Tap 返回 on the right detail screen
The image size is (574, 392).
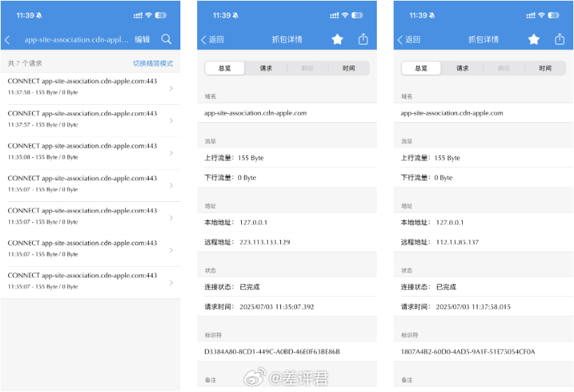click(409, 40)
